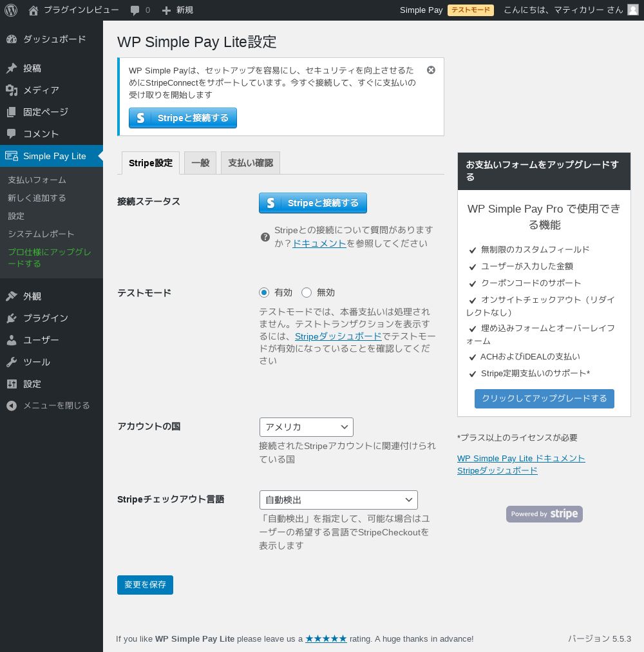Click Simple Pay in the admin bar
644x652 pixels.
tap(421, 10)
